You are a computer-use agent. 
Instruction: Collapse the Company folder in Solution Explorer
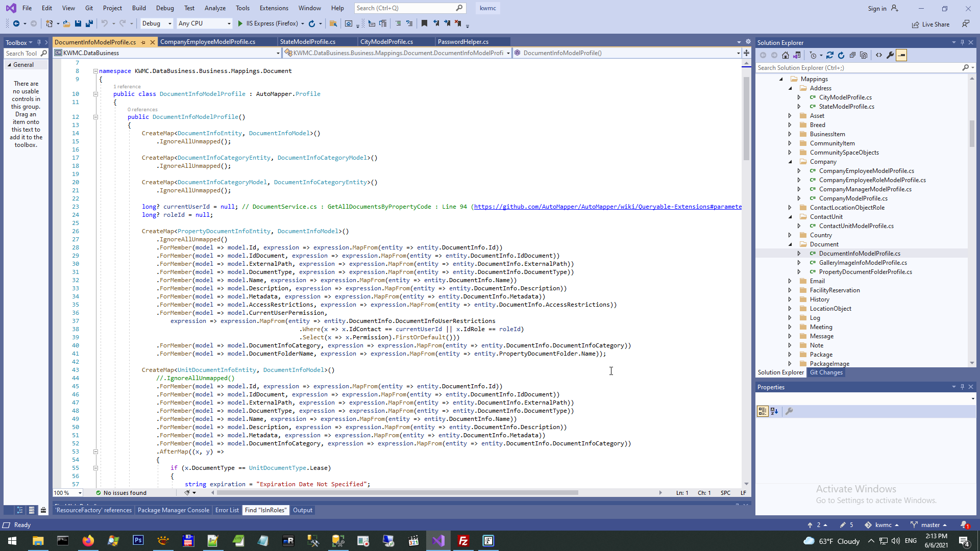tap(790, 162)
